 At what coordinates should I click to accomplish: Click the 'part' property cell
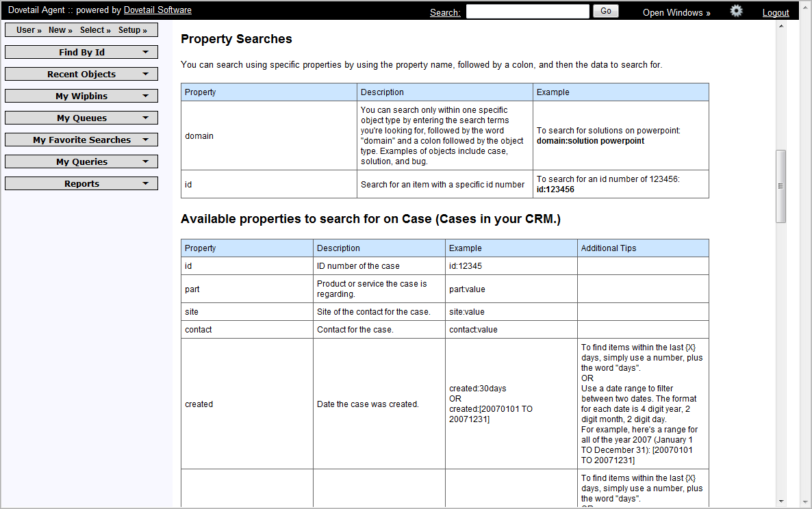point(247,289)
